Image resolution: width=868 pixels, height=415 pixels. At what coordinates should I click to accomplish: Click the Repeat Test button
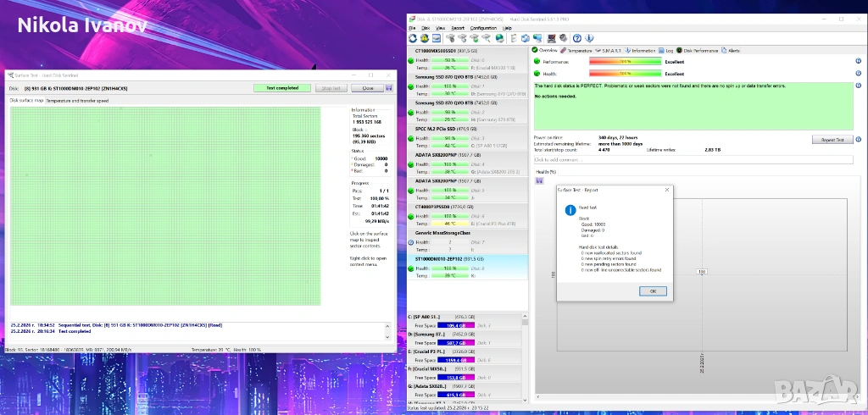click(x=831, y=140)
